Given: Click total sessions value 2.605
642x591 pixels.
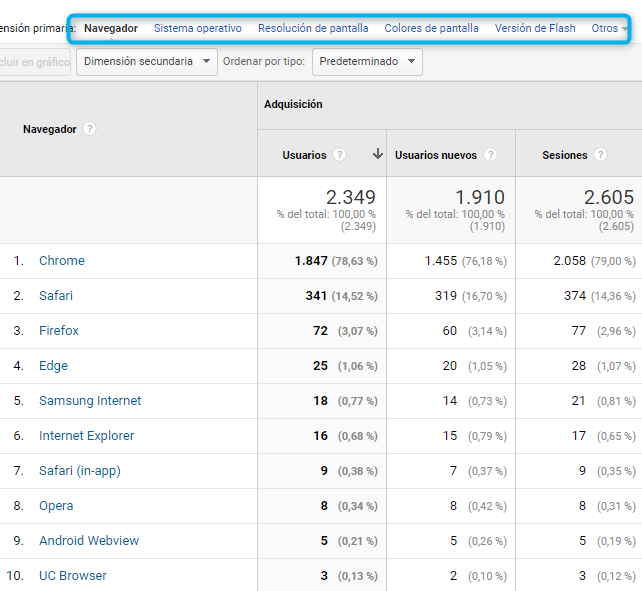Looking at the screenshot, I should 609,197.
